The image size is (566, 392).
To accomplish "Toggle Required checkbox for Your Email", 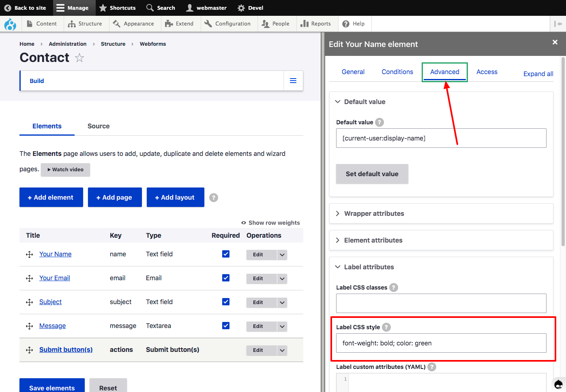I will point(226,278).
